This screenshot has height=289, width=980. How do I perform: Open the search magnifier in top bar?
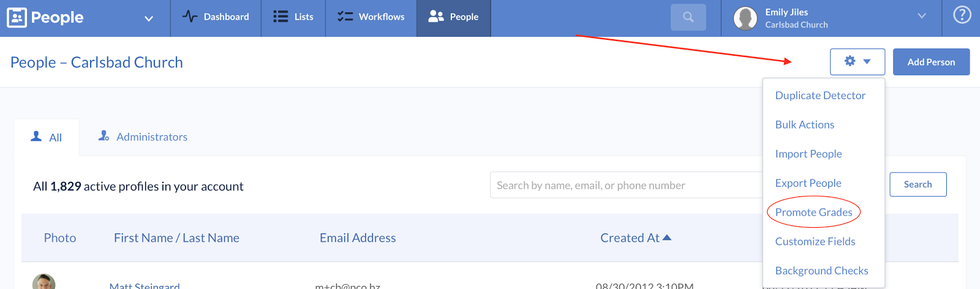pyautogui.click(x=688, y=17)
